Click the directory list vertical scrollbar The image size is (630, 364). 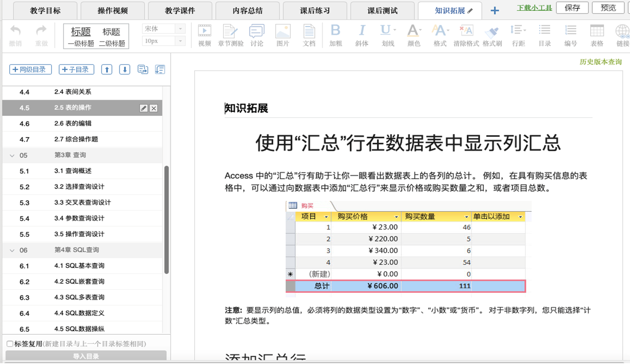pyautogui.click(x=167, y=220)
